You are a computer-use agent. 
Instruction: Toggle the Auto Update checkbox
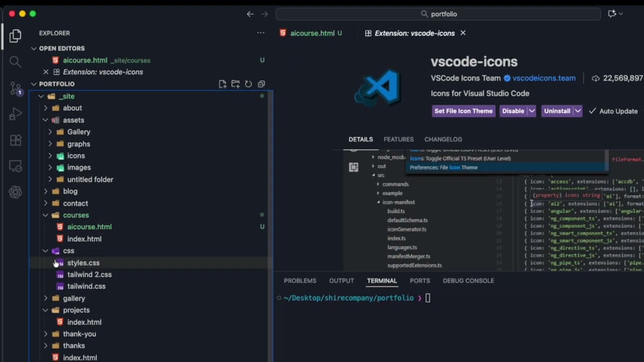[x=592, y=111]
